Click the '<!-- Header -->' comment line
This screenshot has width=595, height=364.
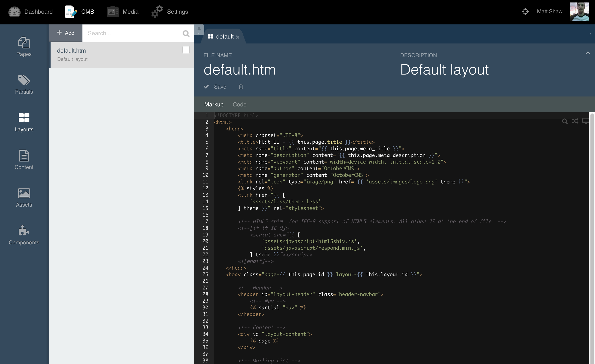(x=260, y=288)
